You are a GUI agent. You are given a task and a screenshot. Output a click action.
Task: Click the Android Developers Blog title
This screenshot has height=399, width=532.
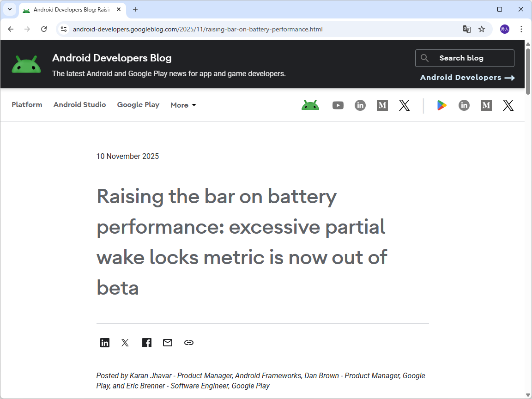point(112,58)
